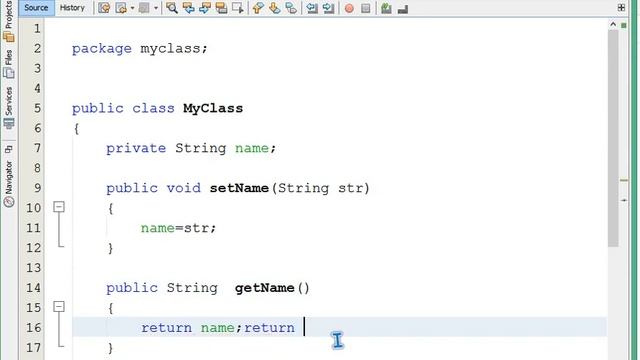
Task: Click line number 11 in the gutter
Action: pos(33,228)
